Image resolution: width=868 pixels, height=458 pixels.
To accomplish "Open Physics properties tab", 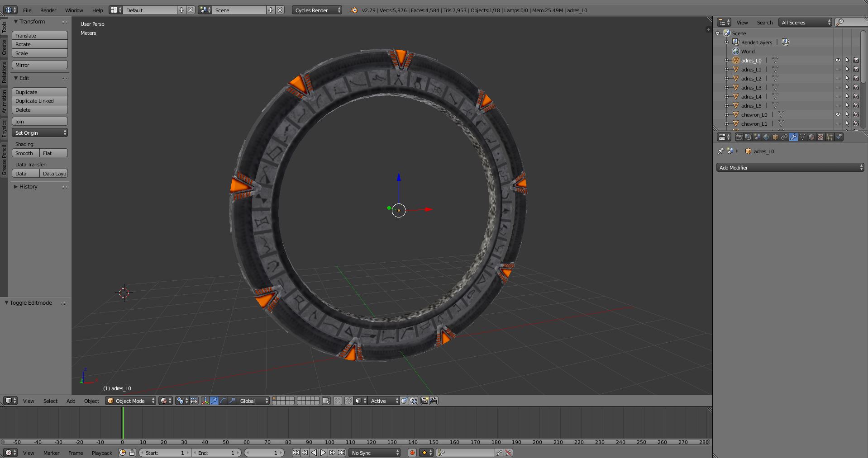I will click(x=839, y=137).
